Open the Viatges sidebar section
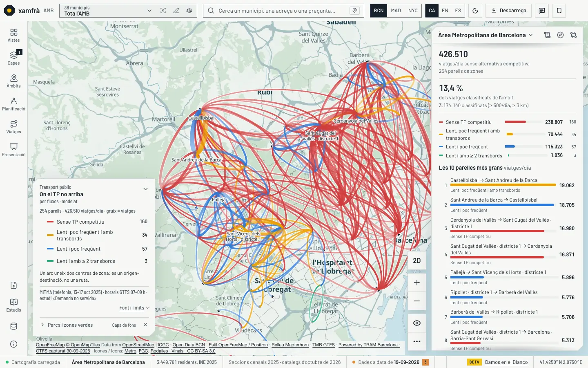588x368 pixels. tap(13, 127)
